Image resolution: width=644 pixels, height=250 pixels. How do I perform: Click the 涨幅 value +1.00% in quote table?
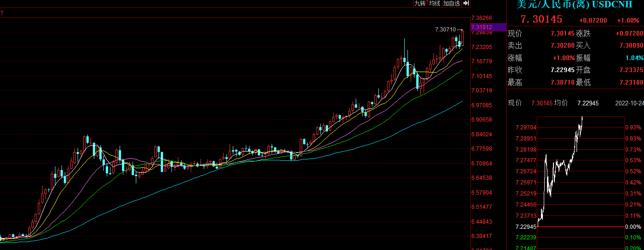(564, 58)
